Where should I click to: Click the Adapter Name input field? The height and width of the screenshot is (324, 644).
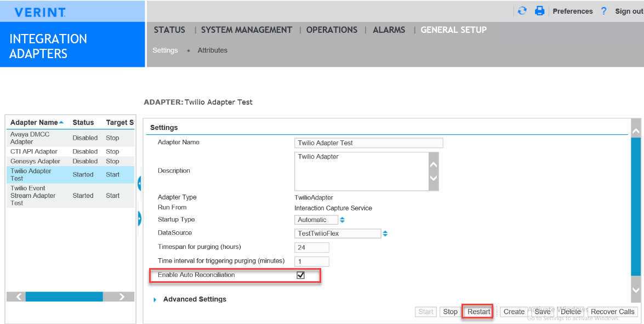point(369,143)
